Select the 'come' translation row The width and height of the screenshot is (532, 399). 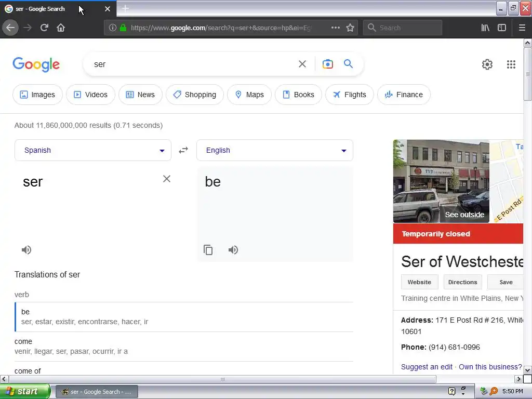184,347
